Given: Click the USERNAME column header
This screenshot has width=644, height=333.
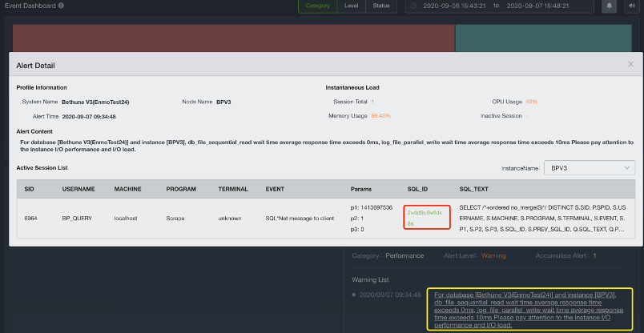Looking at the screenshot, I should pyautogui.click(x=79, y=189).
